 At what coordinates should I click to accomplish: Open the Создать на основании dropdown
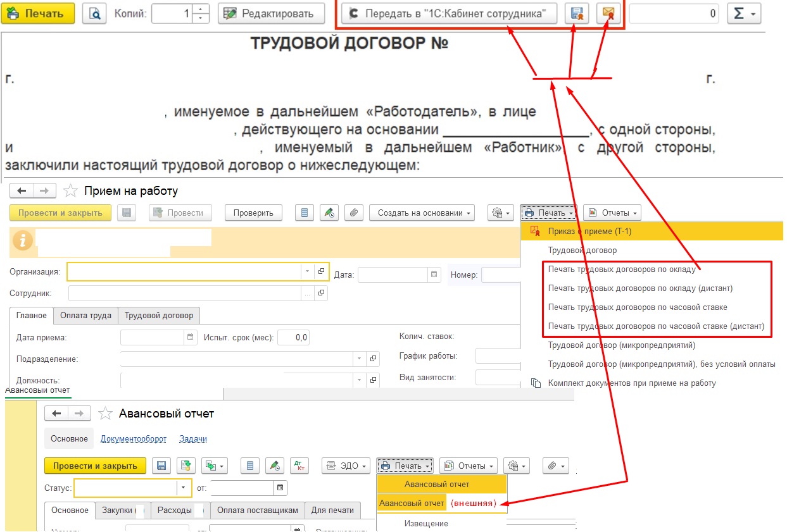[422, 213]
